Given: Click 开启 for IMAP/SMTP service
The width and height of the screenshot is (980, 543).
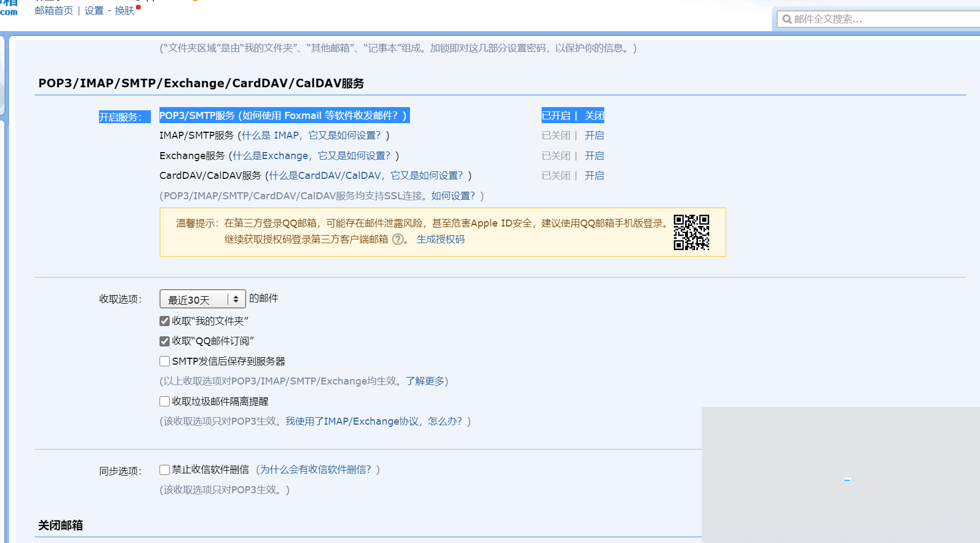Looking at the screenshot, I should 594,135.
